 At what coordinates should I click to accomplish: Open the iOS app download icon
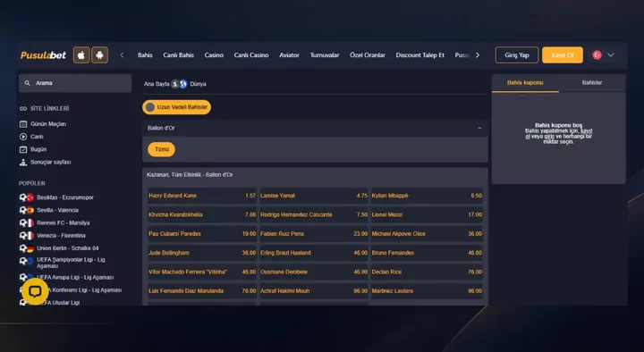pos(81,55)
